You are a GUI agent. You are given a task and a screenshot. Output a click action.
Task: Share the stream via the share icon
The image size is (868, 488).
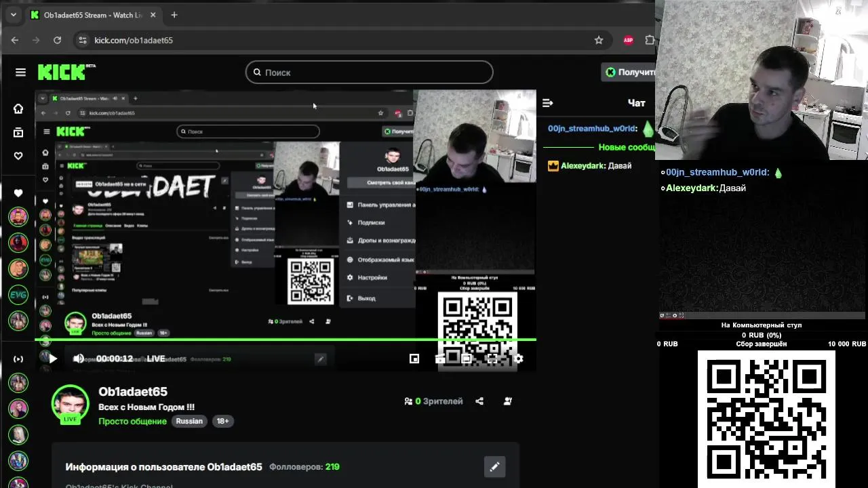(x=479, y=401)
